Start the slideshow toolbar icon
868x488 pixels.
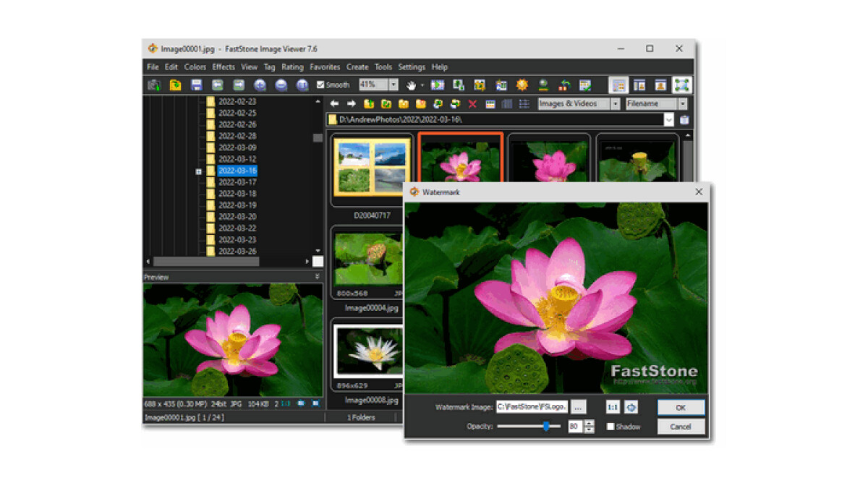438,85
